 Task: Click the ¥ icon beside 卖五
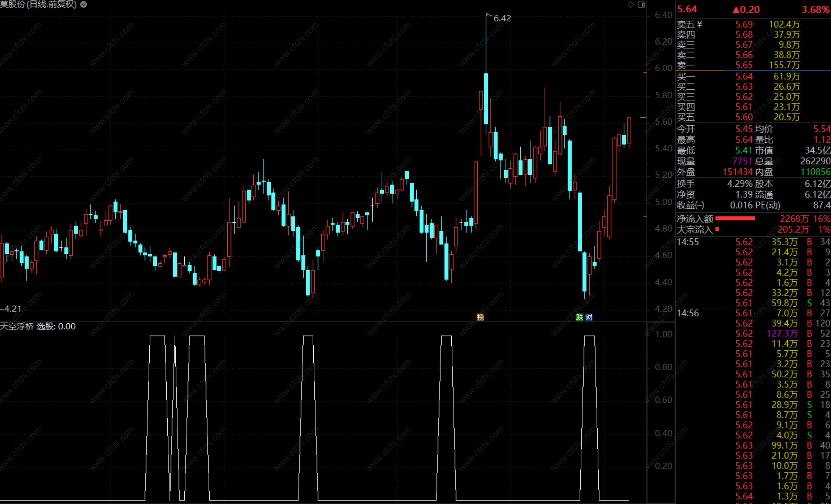(700, 24)
